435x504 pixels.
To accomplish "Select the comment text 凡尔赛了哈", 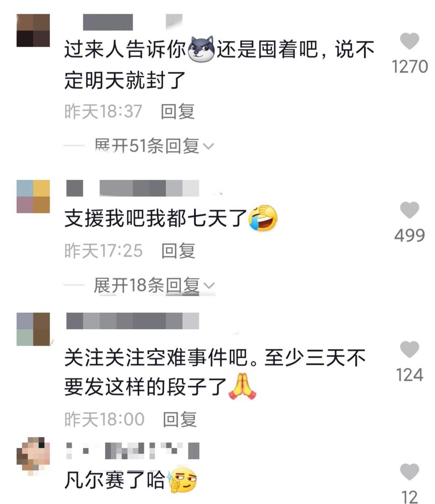I will tap(115, 480).
